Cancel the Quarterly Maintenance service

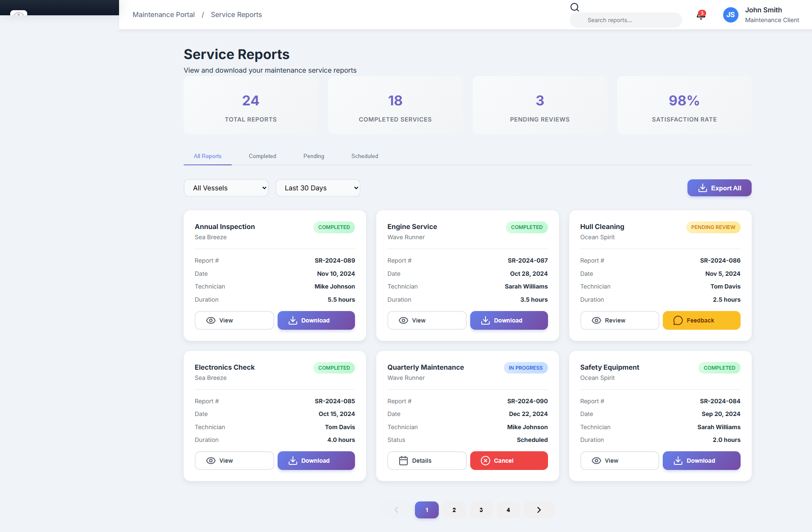[508, 461]
